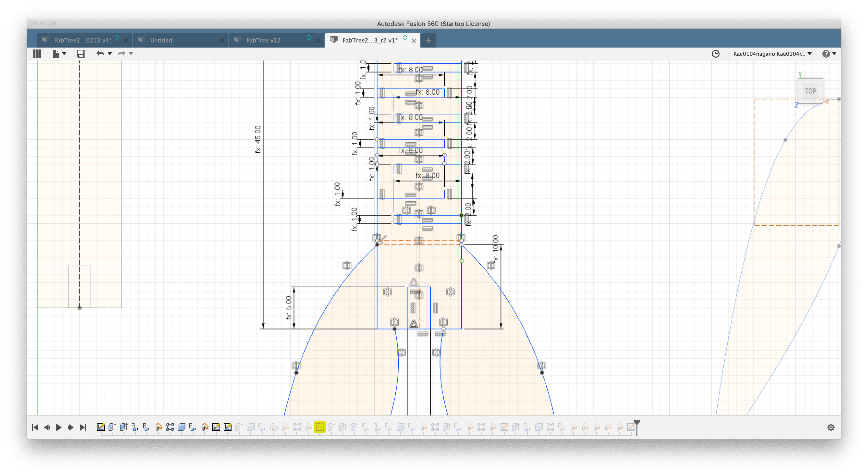Click the Save icon

[80, 54]
